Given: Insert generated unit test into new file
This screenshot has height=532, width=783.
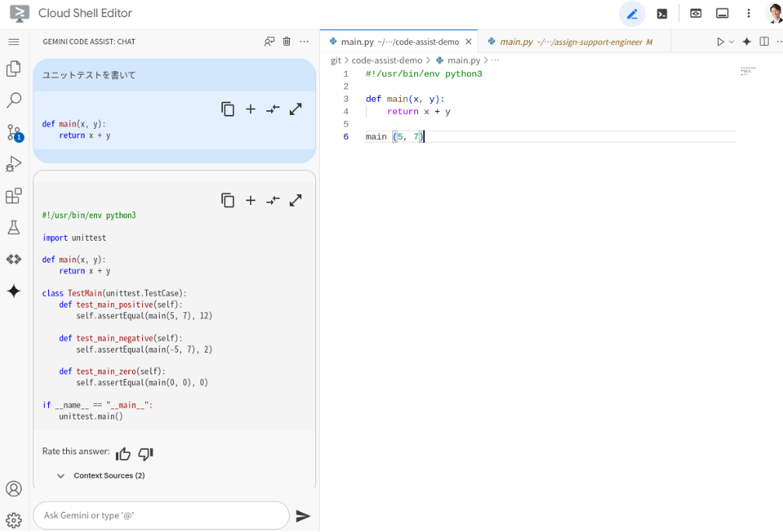Looking at the screenshot, I should click(x=251, y=200).
